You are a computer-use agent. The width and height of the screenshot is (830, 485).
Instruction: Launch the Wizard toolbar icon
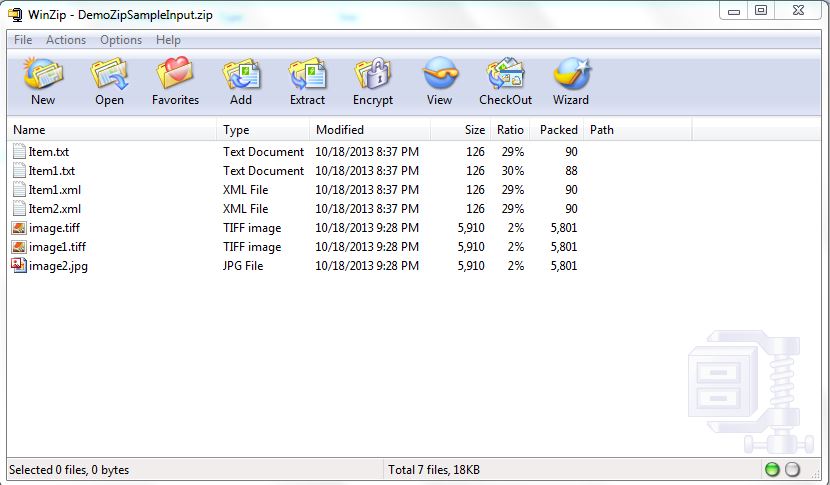tap(572, 73)
